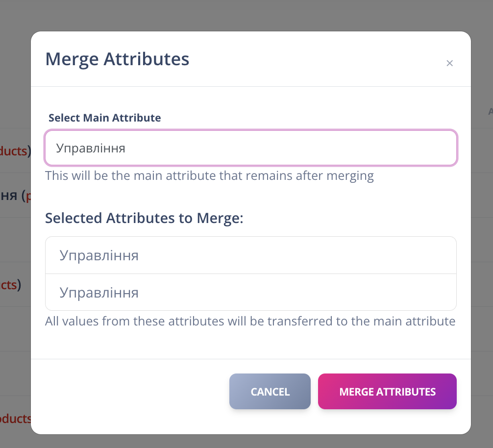Click the dimmed backdrop above the dialog
The width and height of the screenshot is (493, 448).
pyautogui.click(x=245, y=15)
